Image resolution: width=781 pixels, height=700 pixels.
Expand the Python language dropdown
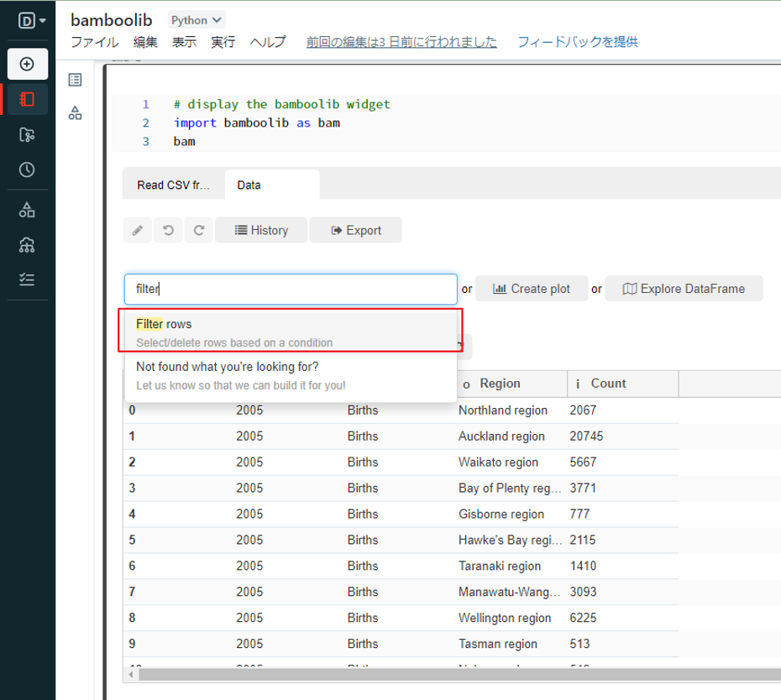197,19
